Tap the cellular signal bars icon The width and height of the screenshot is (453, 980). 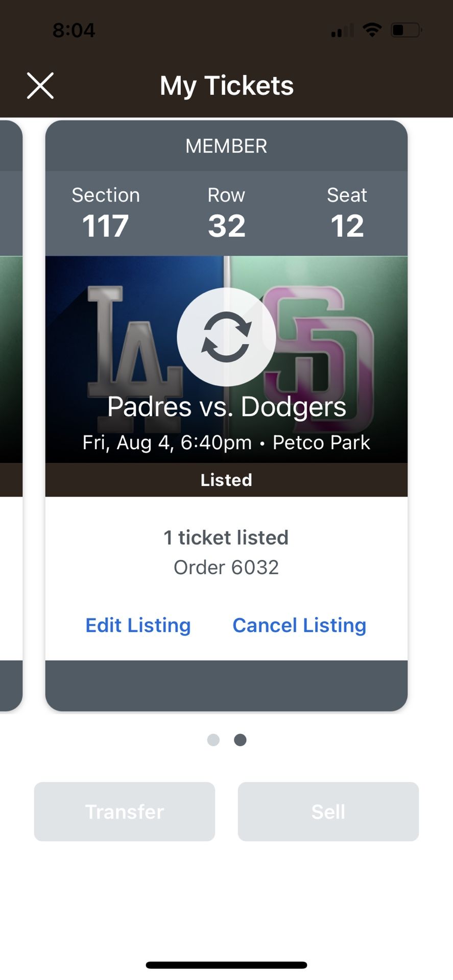pyautogui.click(x=342, y=31)
